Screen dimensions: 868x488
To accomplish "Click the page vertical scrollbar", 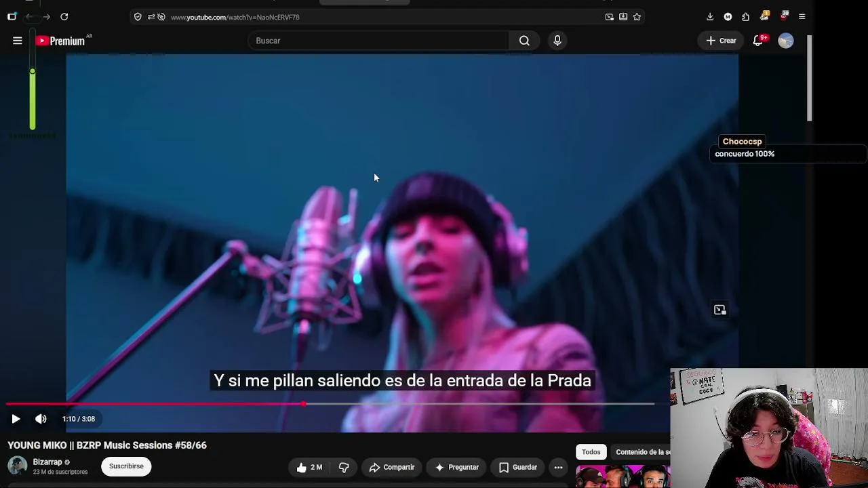I will click(x=809, y=78).
